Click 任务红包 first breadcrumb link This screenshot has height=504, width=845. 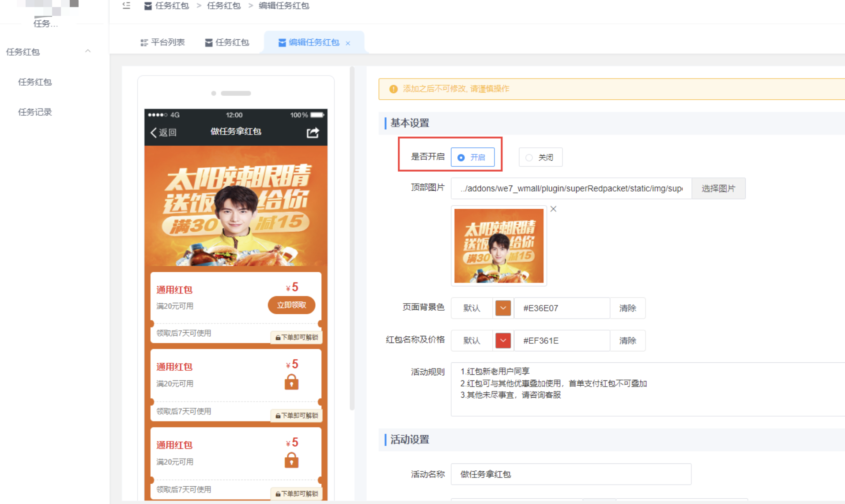click(x=172, y=6)
